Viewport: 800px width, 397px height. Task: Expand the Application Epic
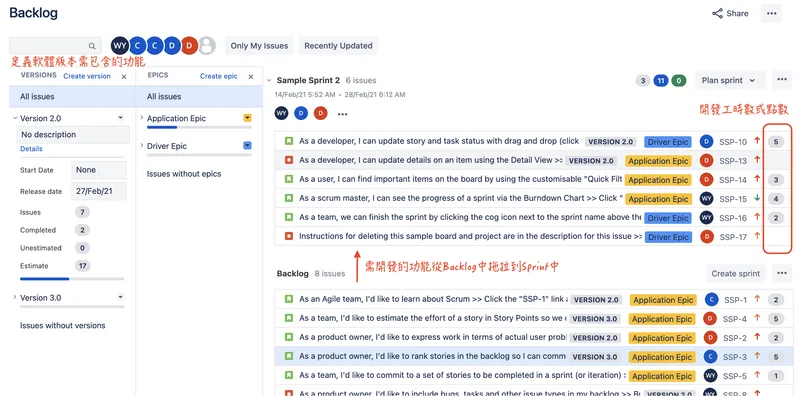(x=142, y=118)
